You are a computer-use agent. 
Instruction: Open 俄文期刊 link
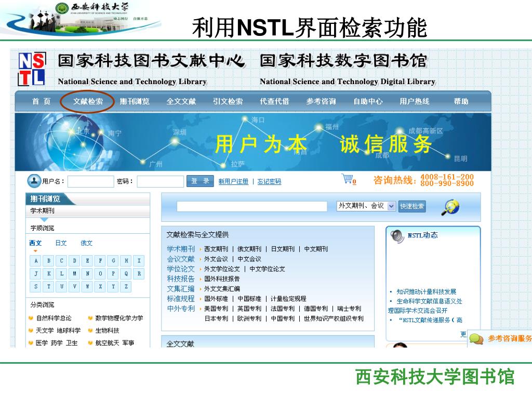pos(249,249)
